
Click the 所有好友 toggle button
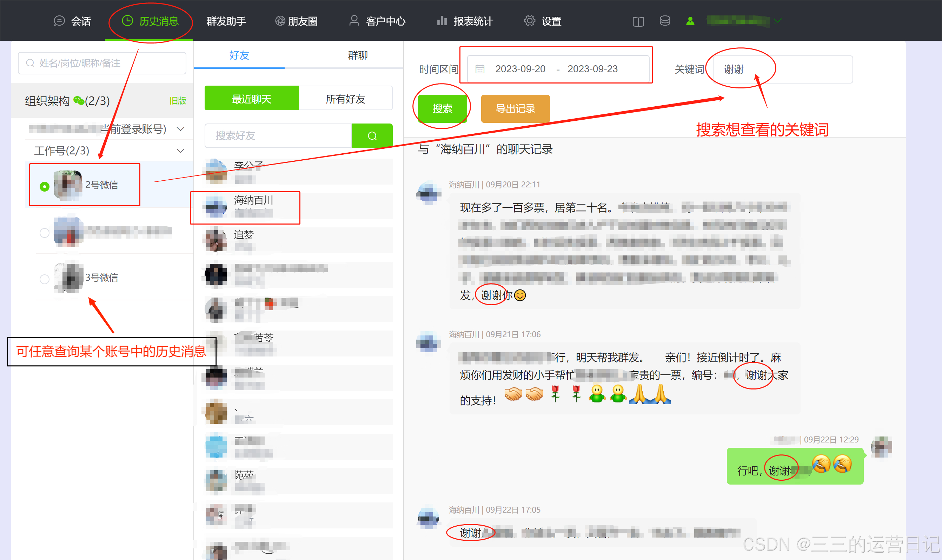coord(345,99)
